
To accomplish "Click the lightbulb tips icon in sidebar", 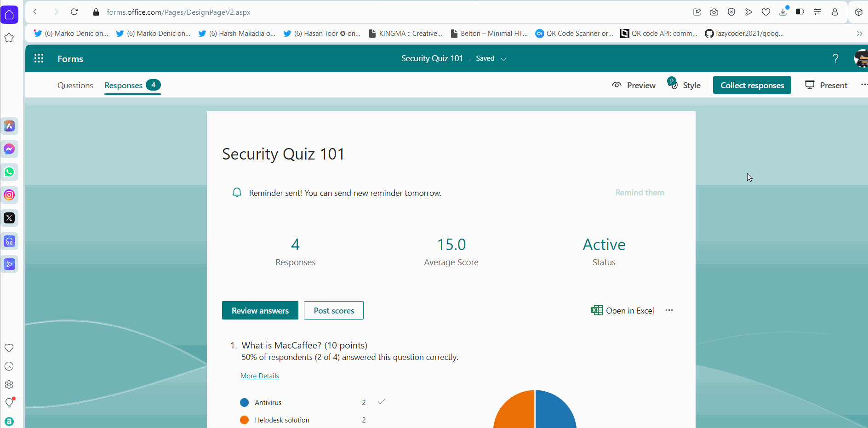I will point(9,403).
